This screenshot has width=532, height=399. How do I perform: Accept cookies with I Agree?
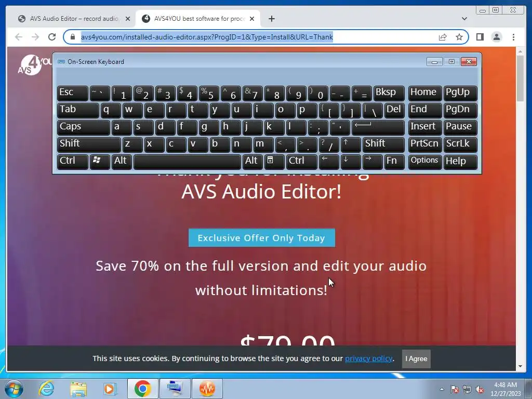coord(416,358)
